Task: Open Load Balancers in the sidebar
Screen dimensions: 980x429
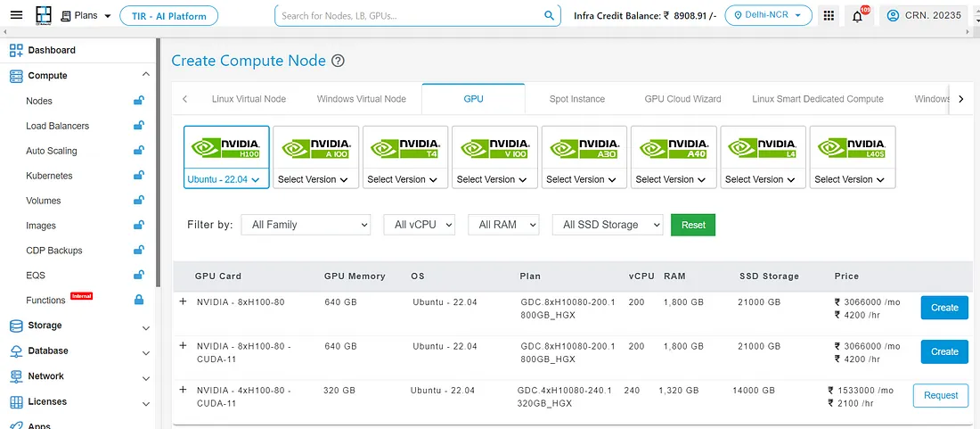Action: pyautogui.click(x=58, y=126)
